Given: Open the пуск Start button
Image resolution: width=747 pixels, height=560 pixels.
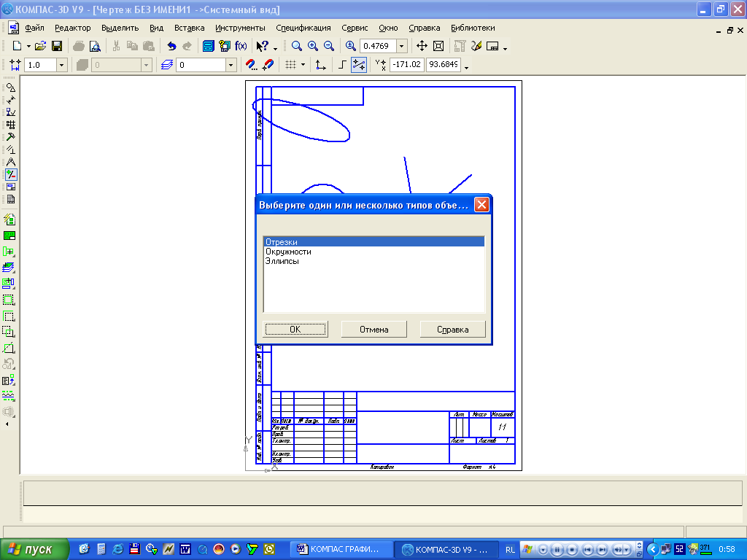Looking at the screenshot, I should point(34,550).
